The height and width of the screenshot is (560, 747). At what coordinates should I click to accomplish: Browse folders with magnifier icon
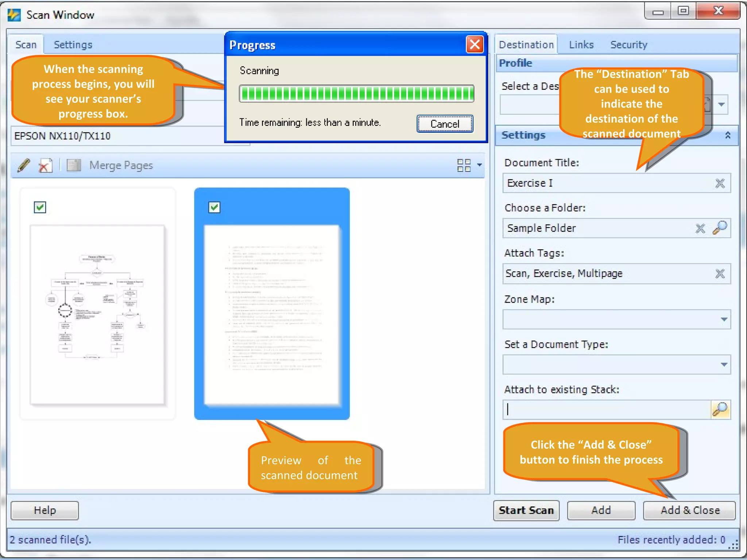(x=720, y=228)
